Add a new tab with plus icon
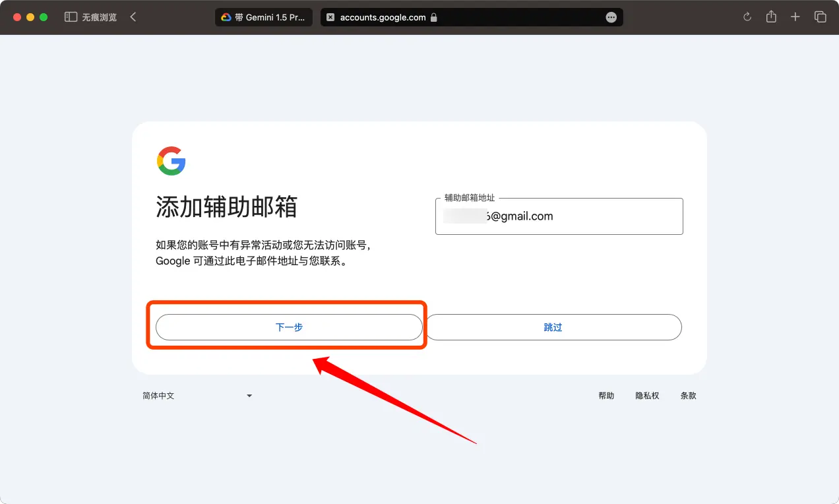 (x=795, y=17)
